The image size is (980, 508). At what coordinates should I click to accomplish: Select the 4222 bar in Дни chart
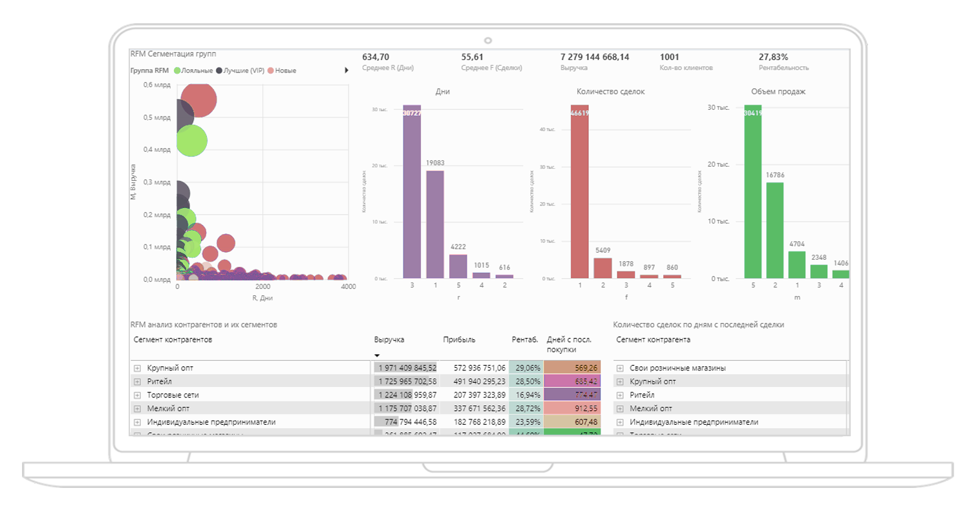pos(458,266)
